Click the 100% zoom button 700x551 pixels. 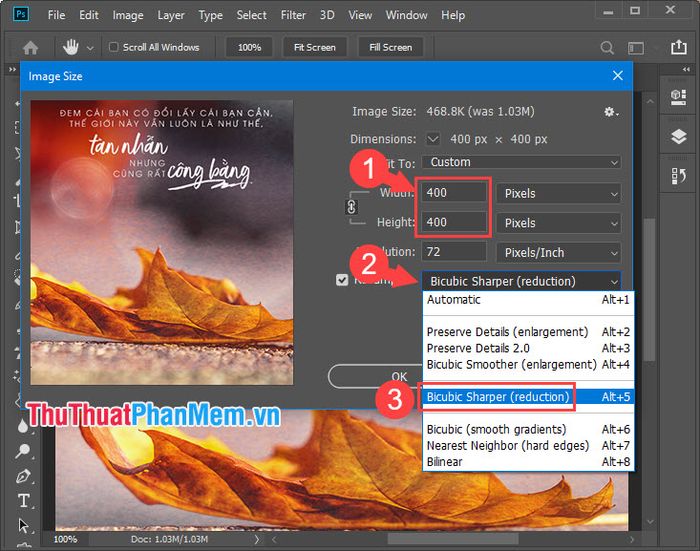[x=249, y=47]
